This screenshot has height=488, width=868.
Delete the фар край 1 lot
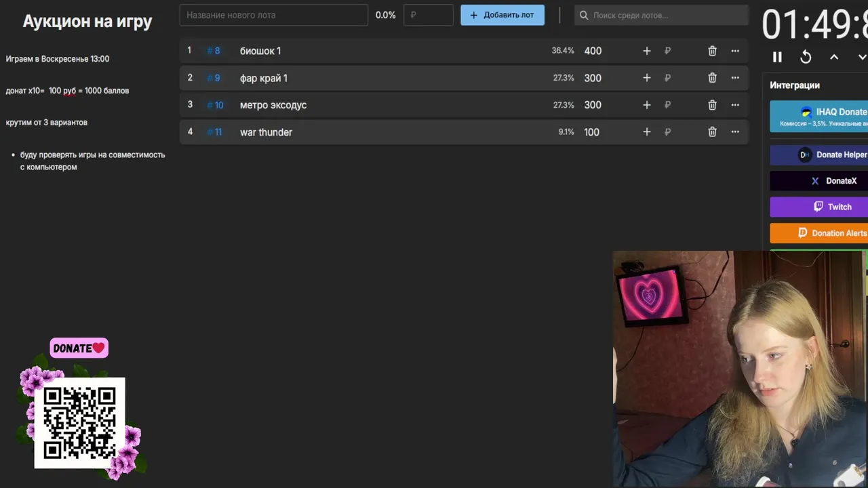click(x=712, y=78)
